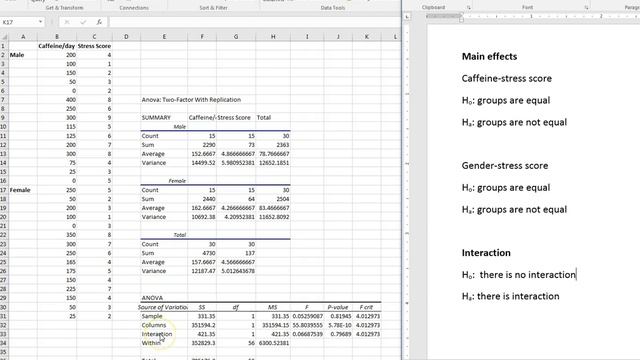Select row header 34 in Excel

3,343
